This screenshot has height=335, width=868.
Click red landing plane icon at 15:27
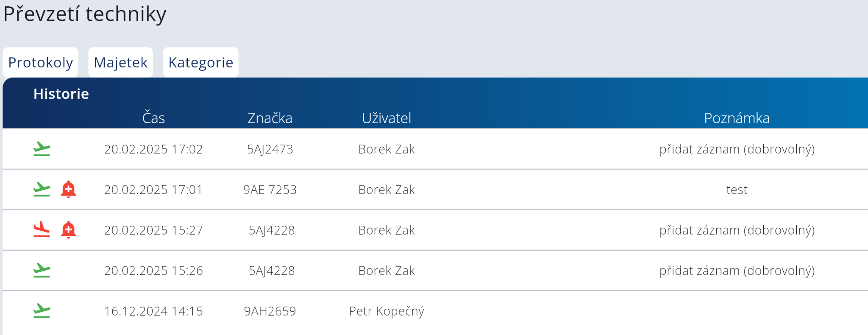pyautogui.click(x=42, y=230)
